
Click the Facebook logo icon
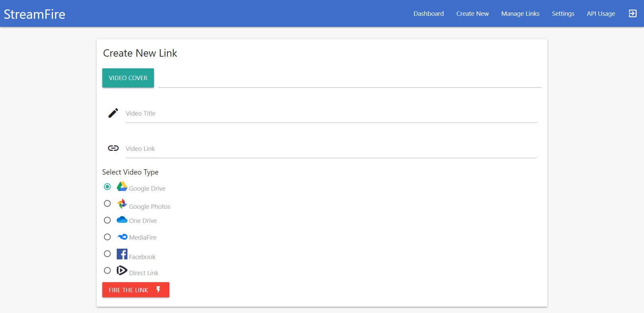coord(122,254)
